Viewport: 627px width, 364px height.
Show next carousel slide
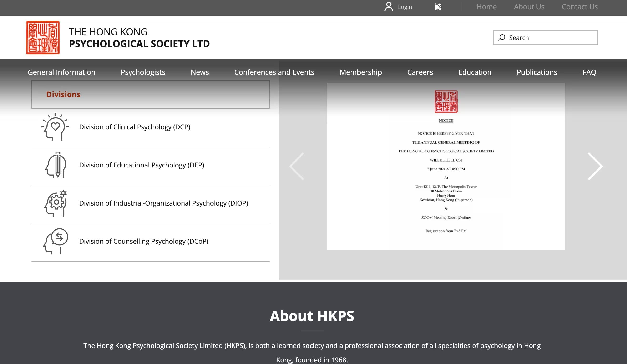(595, 166)
